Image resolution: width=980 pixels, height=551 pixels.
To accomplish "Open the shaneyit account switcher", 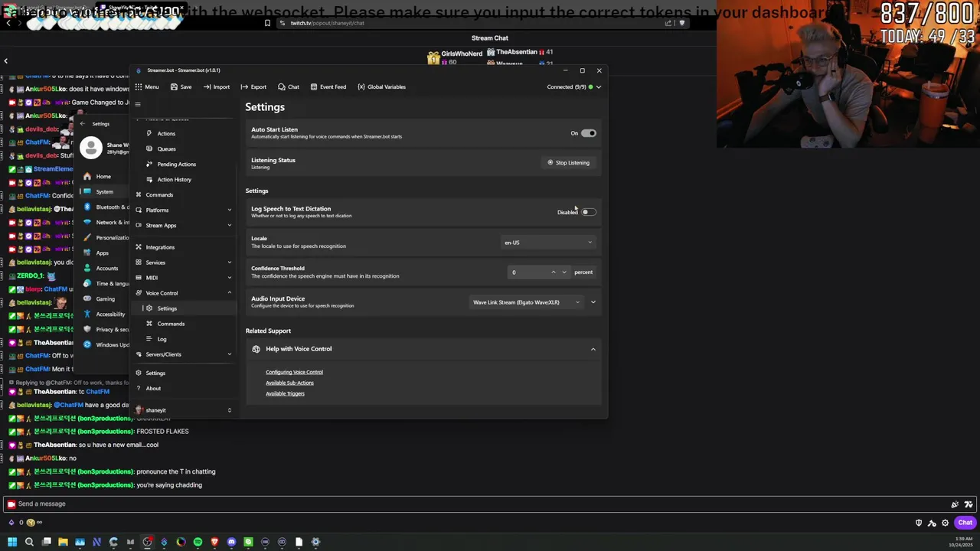I will click(184, 410).
